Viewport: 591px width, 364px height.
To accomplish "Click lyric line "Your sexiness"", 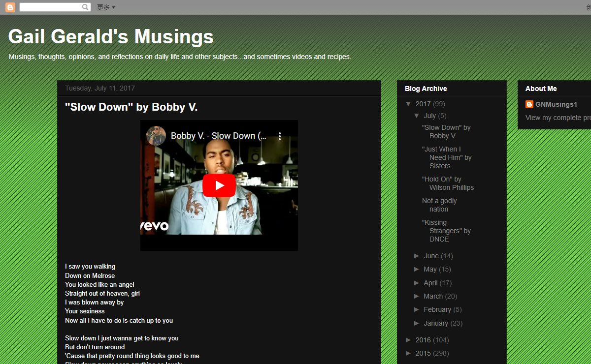I will pyautogui.click(x=85, y=311).
